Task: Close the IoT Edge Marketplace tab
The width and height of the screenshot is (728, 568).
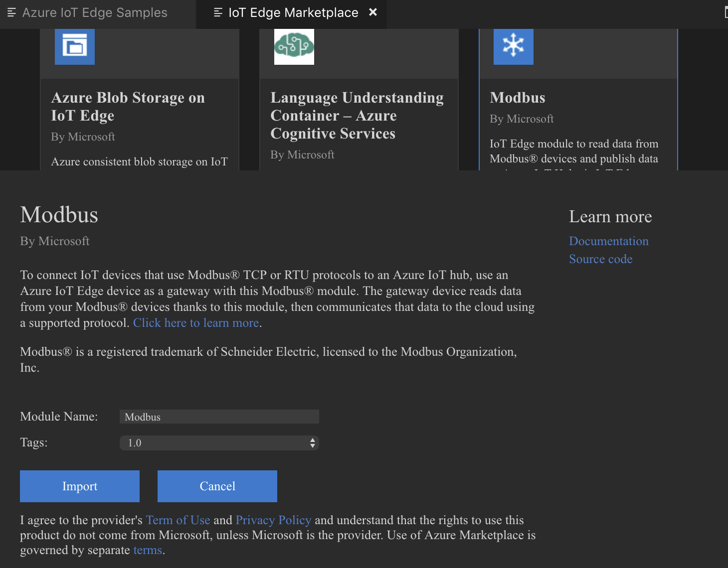Action: point(373,12)
